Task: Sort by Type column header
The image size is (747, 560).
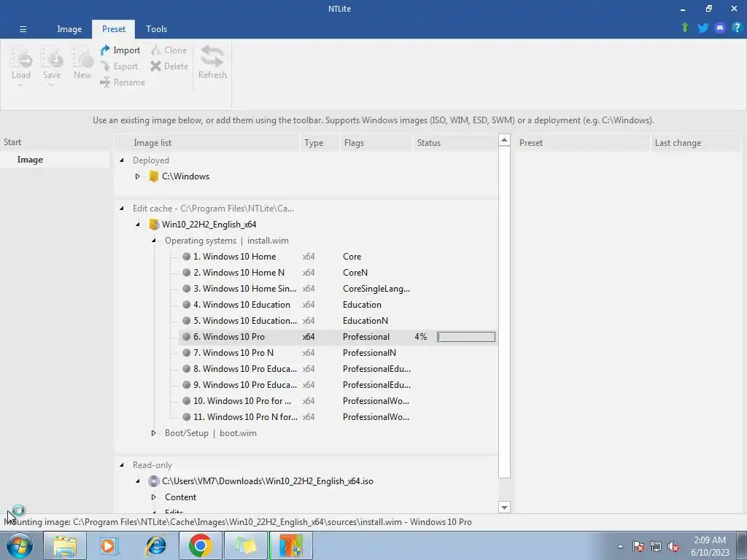Action: (x=320, y=143)
